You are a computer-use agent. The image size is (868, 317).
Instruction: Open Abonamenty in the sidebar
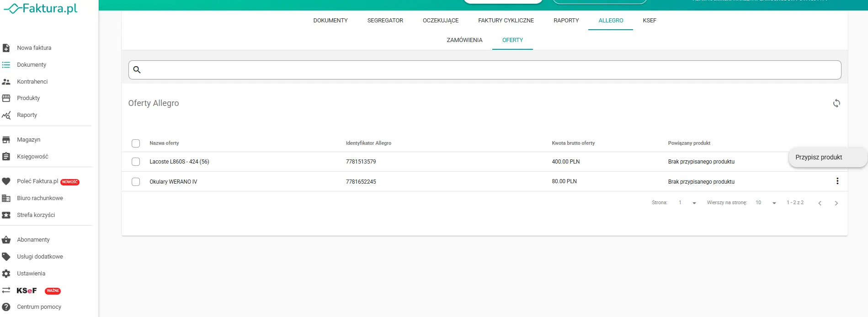coord(33,240)
